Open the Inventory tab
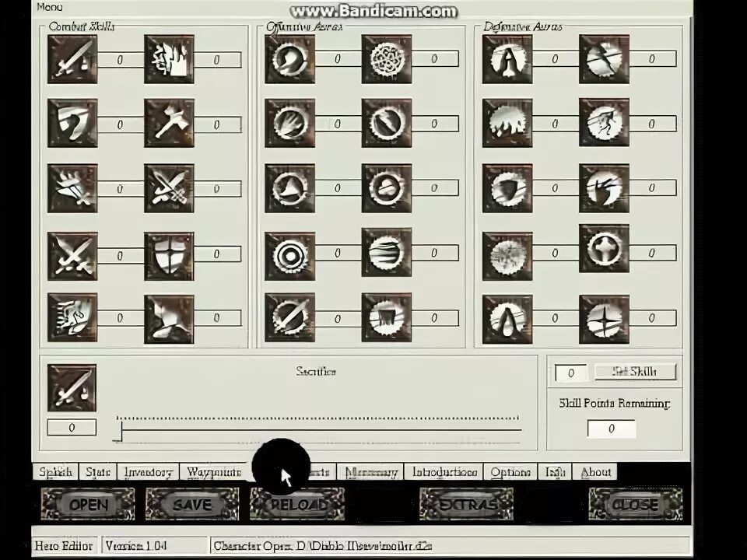747x560 pixels. 148,472
